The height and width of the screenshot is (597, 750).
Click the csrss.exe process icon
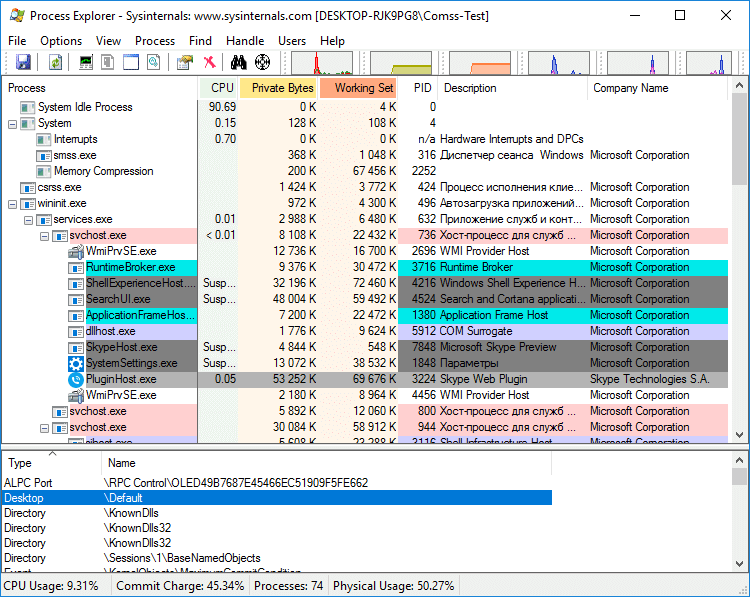point(28,188)
